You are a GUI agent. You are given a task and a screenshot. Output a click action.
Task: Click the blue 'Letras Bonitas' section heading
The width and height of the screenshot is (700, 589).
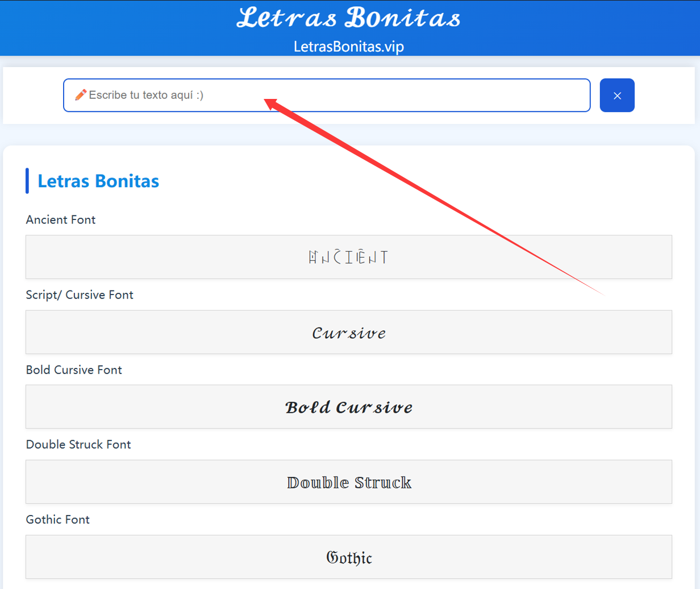98,181
